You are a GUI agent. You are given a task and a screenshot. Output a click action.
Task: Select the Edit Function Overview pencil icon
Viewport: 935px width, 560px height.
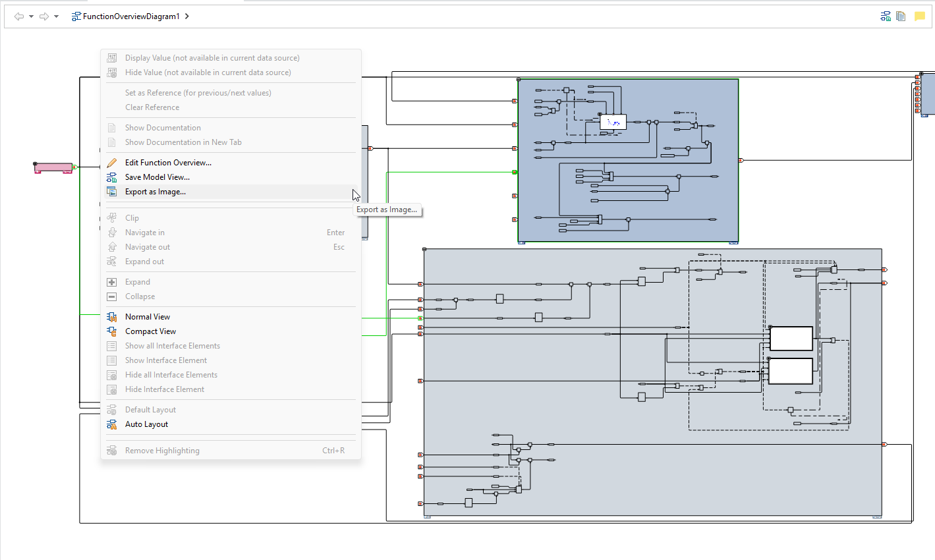coord(112,162)
